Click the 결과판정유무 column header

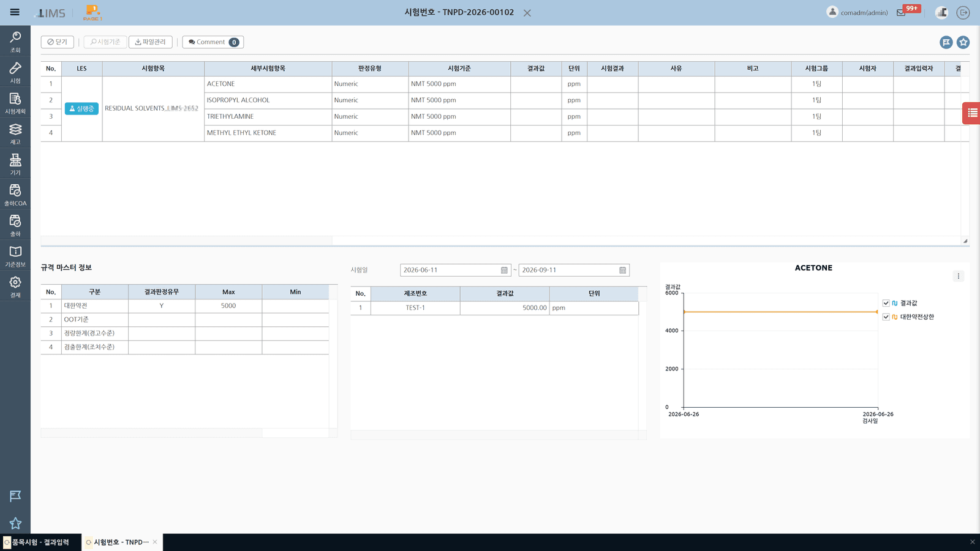coord(162,292)
